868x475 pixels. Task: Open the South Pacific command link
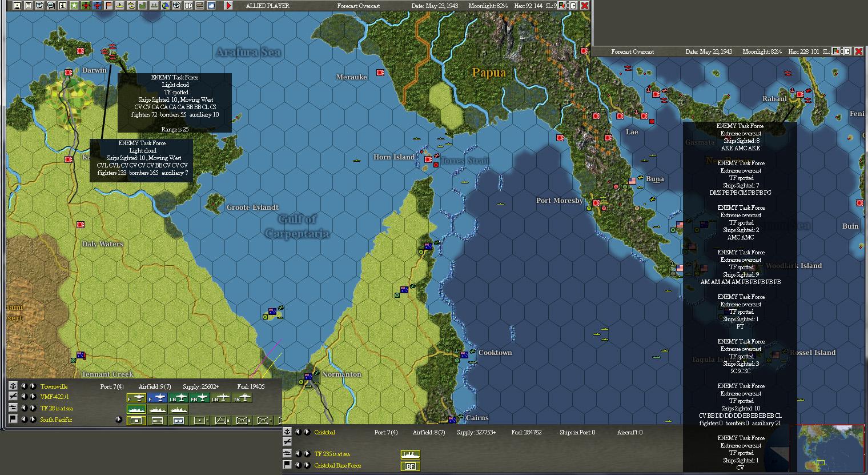(56, 420)
